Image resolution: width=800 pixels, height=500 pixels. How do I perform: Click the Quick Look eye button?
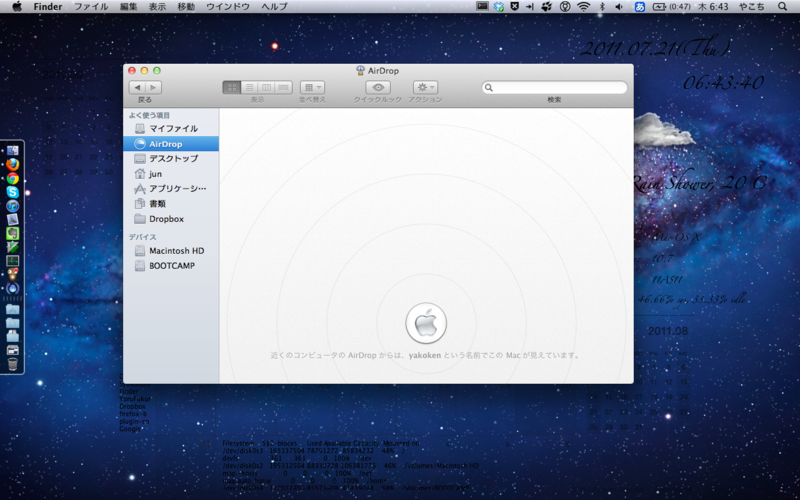(378, 87)
